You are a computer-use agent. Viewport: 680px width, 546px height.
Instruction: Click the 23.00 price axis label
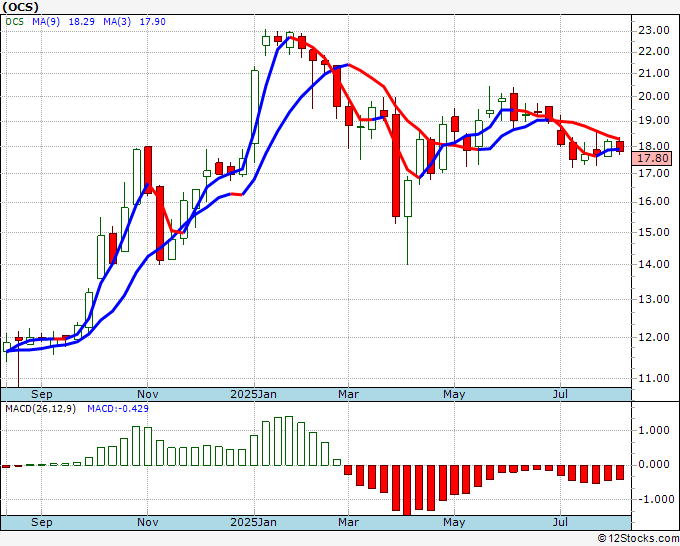click(653, 30)
